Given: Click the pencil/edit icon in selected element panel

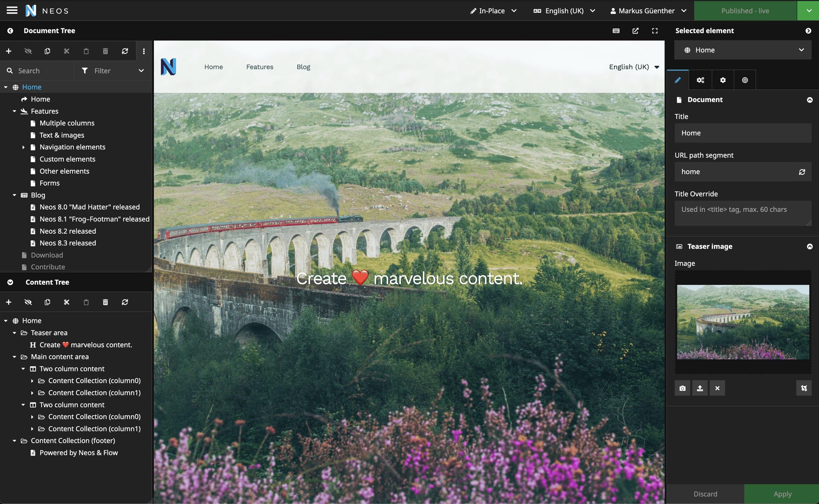Looking at the screenshot, I should point(677,80).
